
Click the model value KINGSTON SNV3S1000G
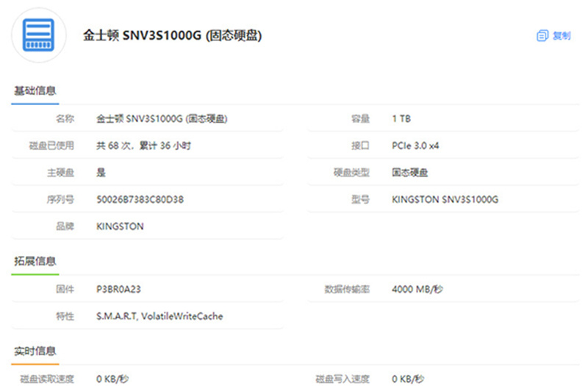(x=445, y=199)
